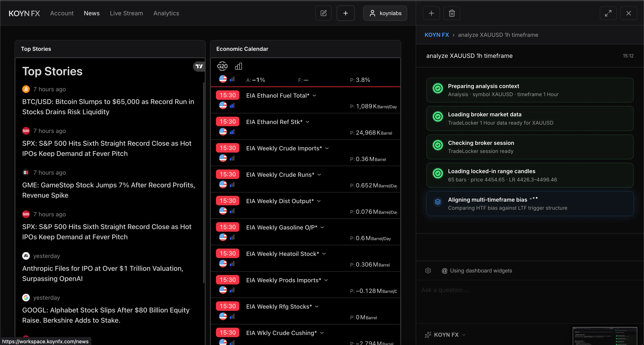Expand EIA Ethanol Ref Stk details

pos(308,122)
